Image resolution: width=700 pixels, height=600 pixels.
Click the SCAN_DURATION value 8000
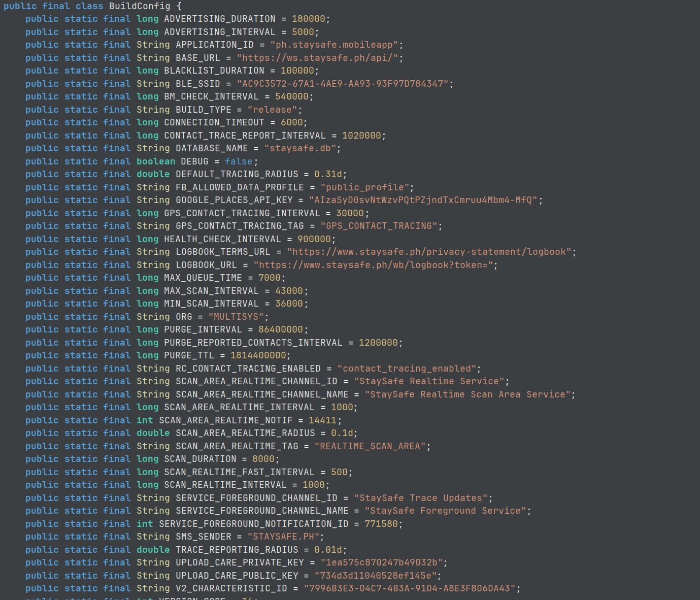(263, 459)
